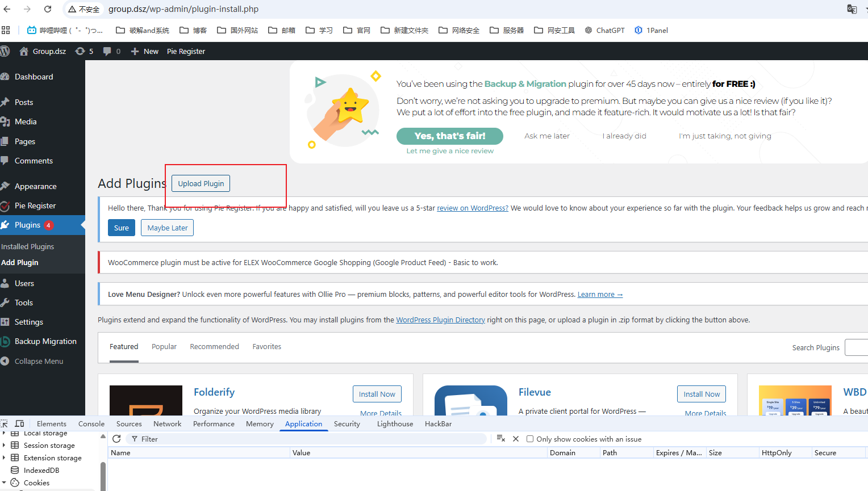Click the Maybe Later button

[x=168, y=228]
